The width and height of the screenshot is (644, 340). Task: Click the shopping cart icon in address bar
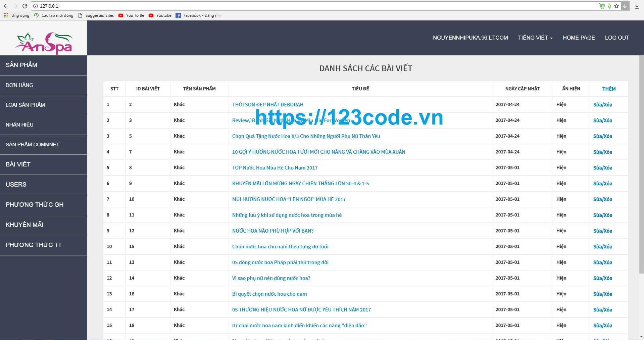point(602,6)
